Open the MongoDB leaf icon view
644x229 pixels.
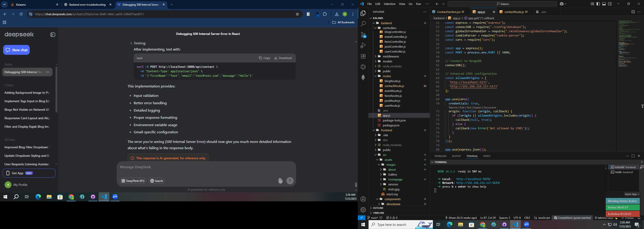[x=363, y=78]
